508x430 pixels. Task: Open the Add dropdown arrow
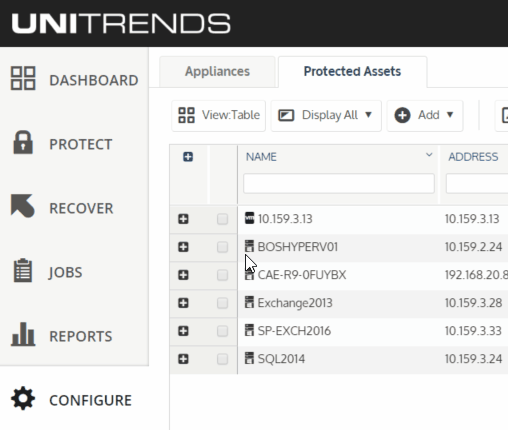[x=450, y=115]
